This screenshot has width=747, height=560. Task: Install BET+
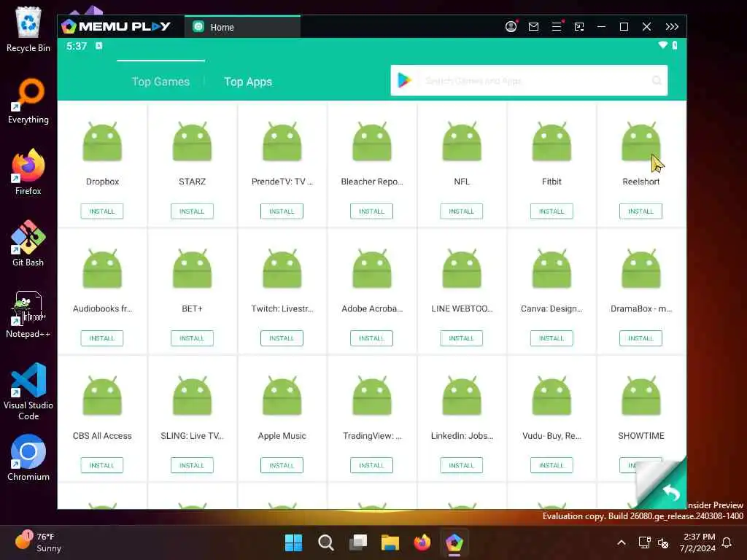point(192,338)
